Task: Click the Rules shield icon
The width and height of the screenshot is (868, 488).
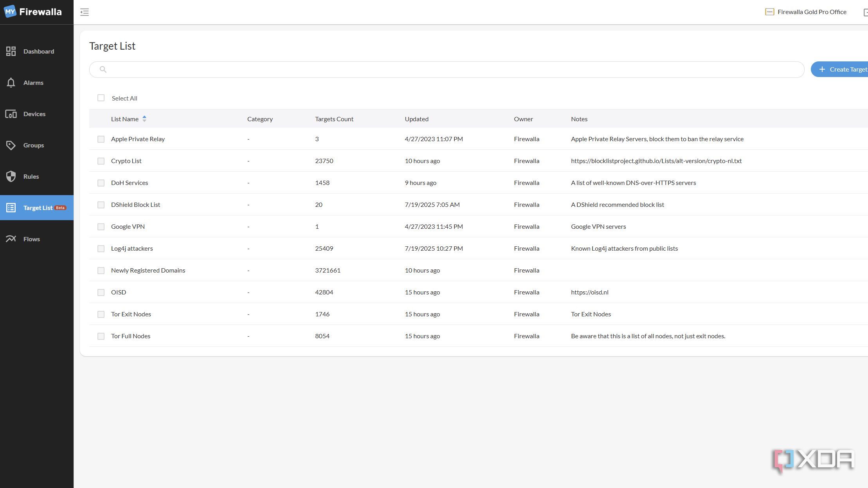Action: coord(11,176)
